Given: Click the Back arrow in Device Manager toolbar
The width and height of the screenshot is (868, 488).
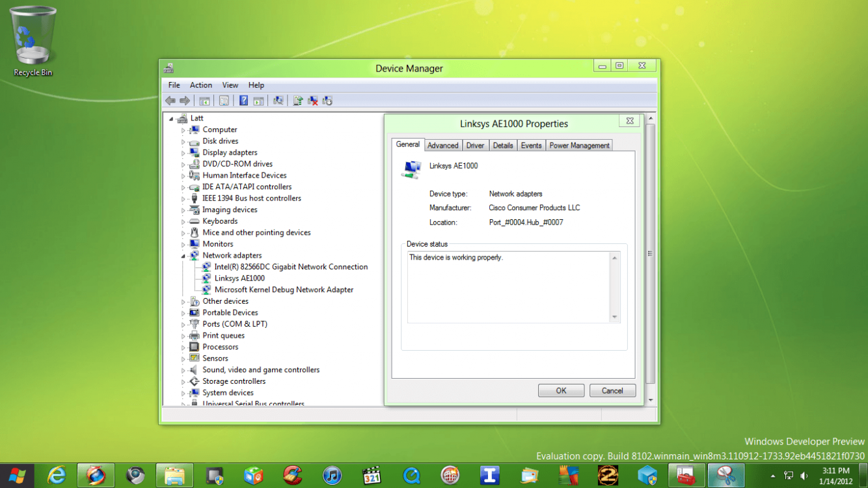Looking at the screenshot, I should coord(170,101).
